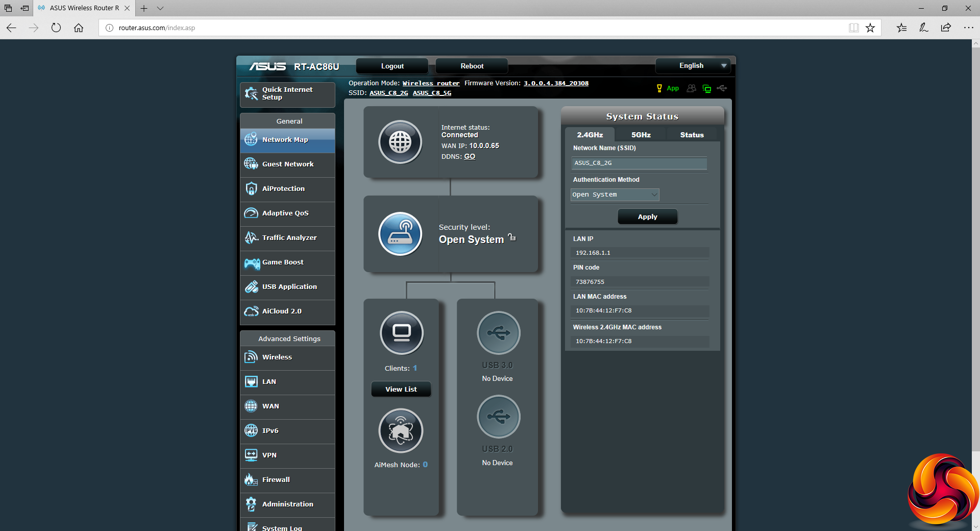Switch to the 5GHz tab
This screenshot has width=980, height=531.
(x=641, y=135)
